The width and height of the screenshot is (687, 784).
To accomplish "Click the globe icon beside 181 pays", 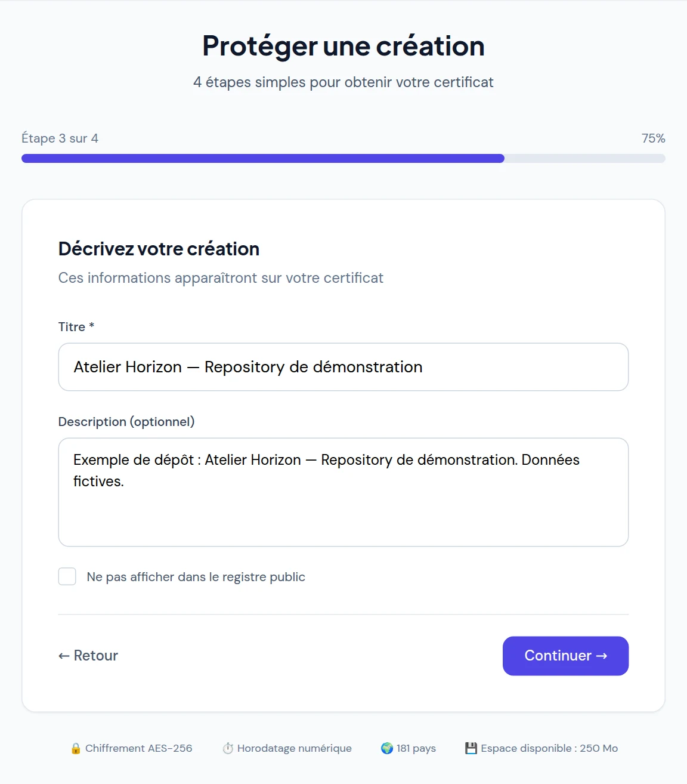I will pos(387,748).
